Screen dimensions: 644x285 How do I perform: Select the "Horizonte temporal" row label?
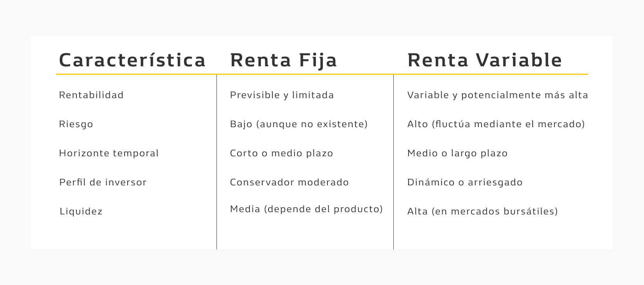point(109,153)
